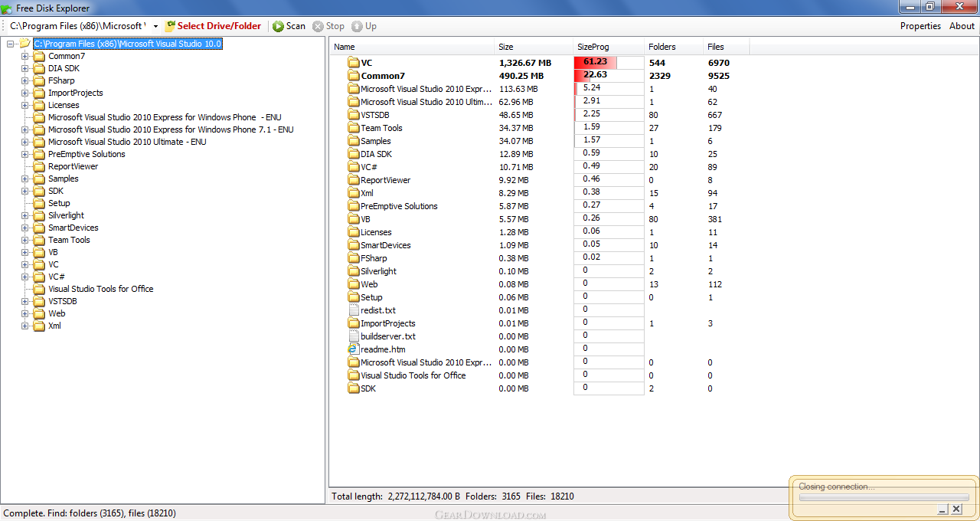Click Total length 2,272,112,784.00 B text
The height and width of the screenshot is (521, 980).
(397, 496)
